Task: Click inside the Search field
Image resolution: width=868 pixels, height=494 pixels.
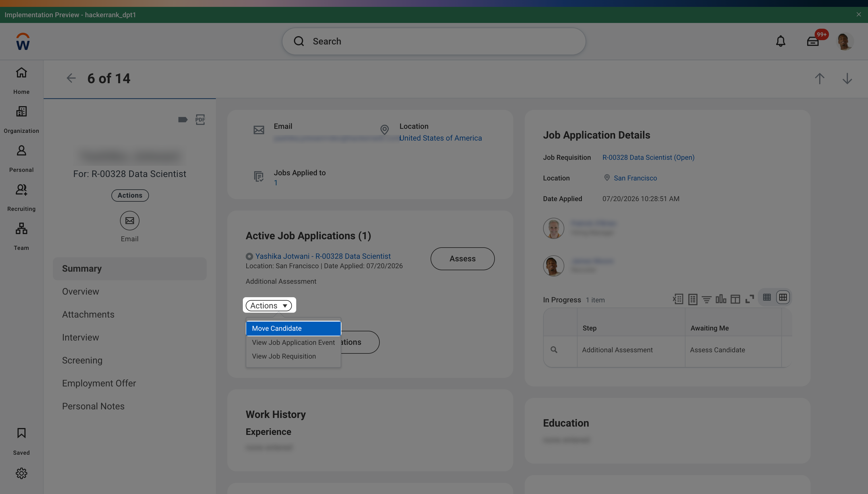Action: 433,41
